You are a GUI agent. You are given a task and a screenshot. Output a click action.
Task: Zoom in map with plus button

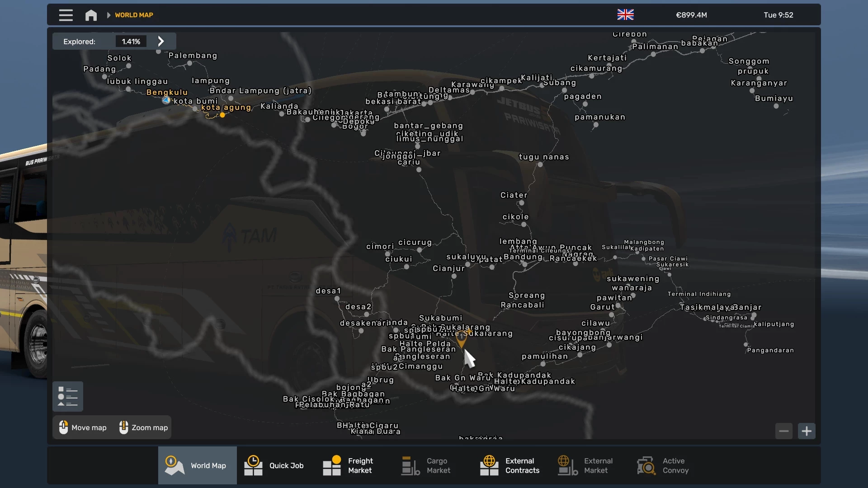point(807,431)
